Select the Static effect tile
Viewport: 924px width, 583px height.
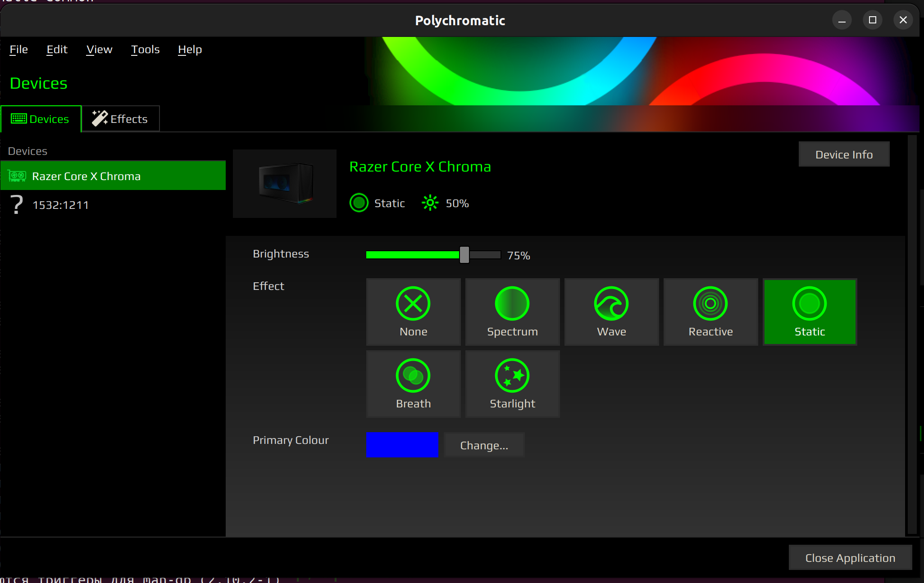(810, 312)
